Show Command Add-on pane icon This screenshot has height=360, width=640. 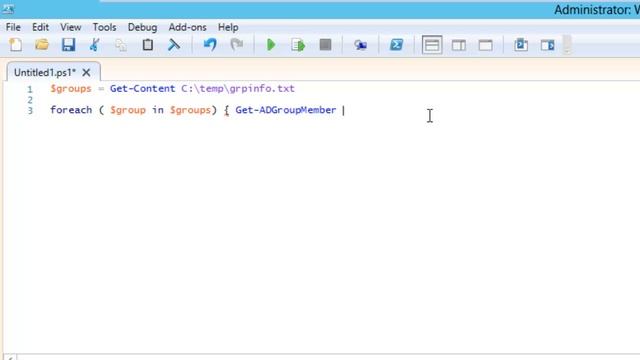[547, 45]
